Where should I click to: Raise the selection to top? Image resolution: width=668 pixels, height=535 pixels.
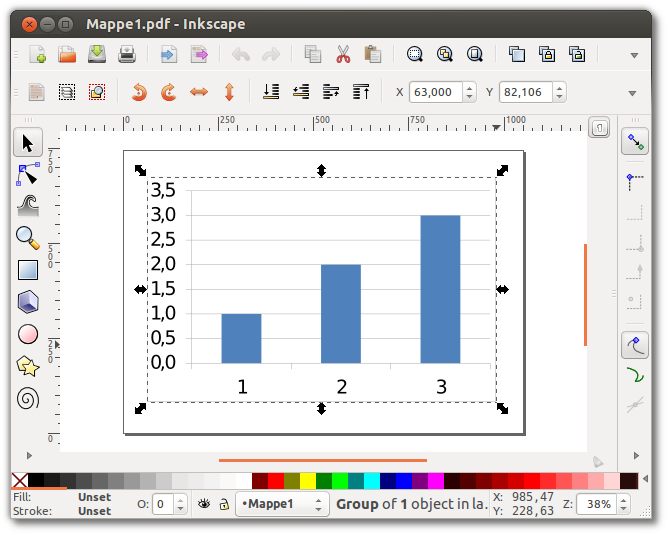pyautogui.click(x=361, y=92)
